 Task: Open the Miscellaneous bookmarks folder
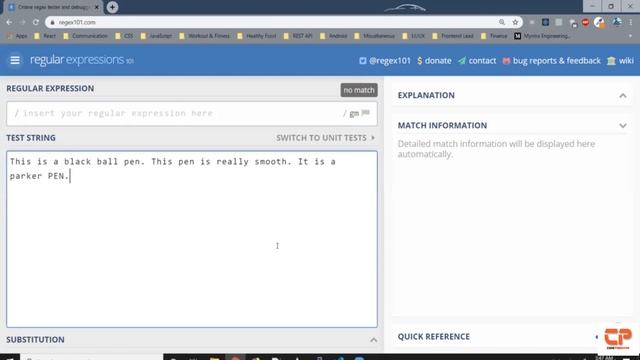pos(375,36)
